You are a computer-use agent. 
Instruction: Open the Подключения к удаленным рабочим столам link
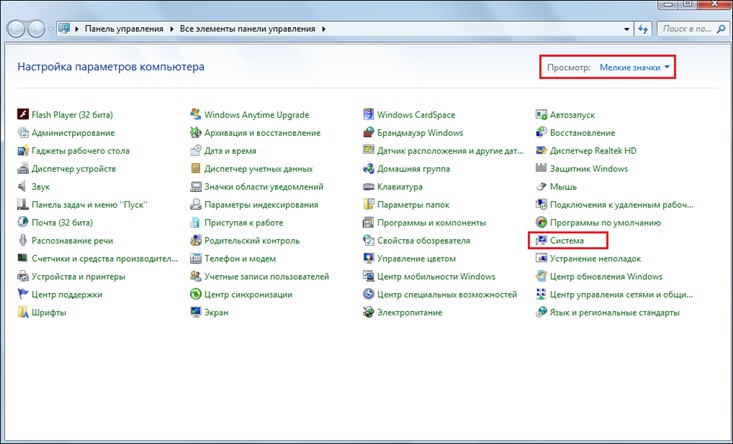621,205
